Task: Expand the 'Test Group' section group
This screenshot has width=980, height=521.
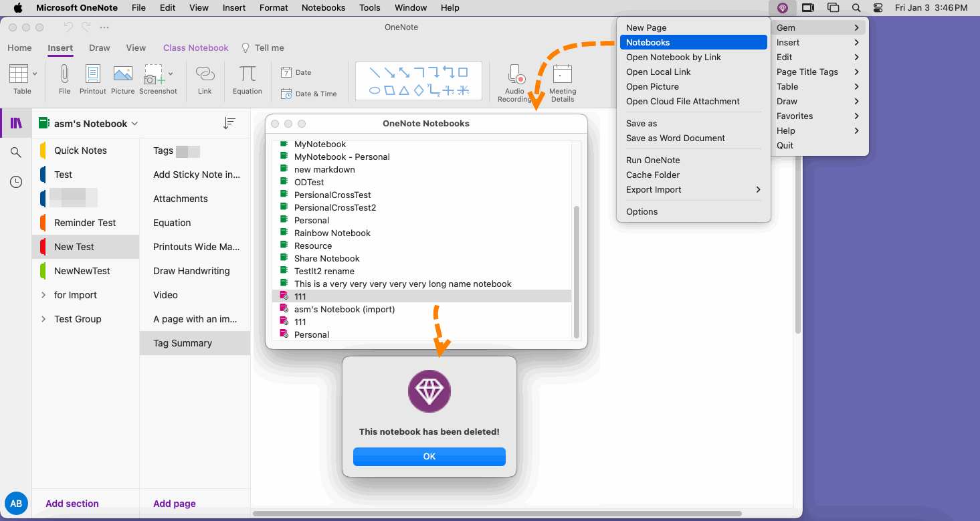Action: pos(43,319)
